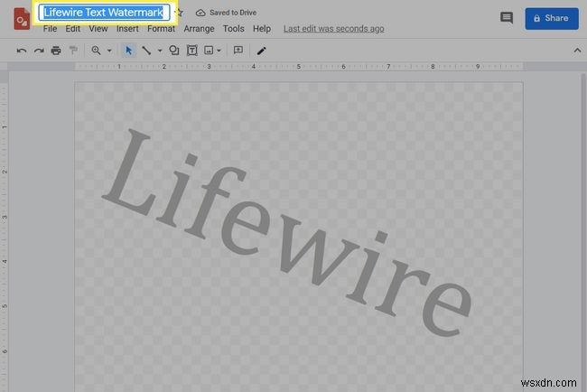Image resolution: width=587 pixels, height=392 pixels.
Task: Add a comment using the toolbar
Action: [238, 51]
